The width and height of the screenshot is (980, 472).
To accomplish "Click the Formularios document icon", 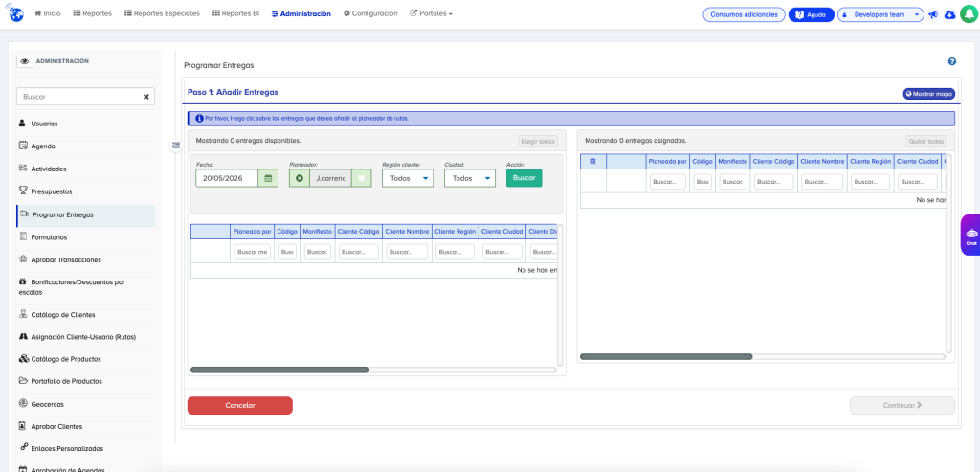I will tap(23, 236).
